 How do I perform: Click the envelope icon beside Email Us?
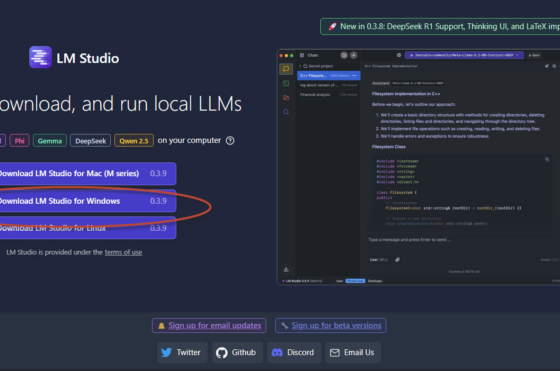[x=335, y=353]
